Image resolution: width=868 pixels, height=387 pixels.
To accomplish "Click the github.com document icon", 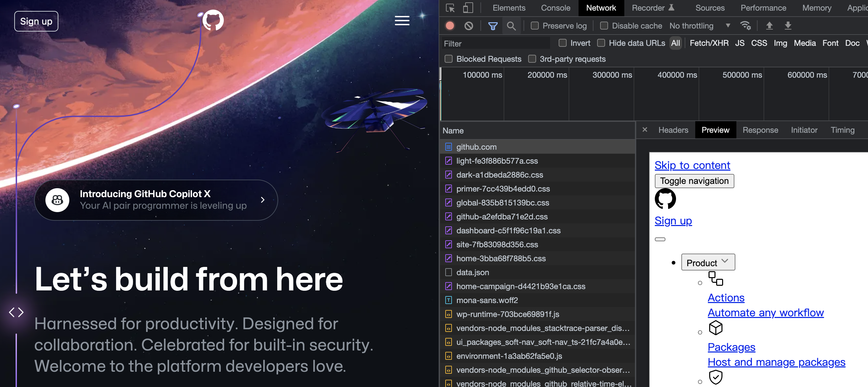I will click(x=449, y=147).
